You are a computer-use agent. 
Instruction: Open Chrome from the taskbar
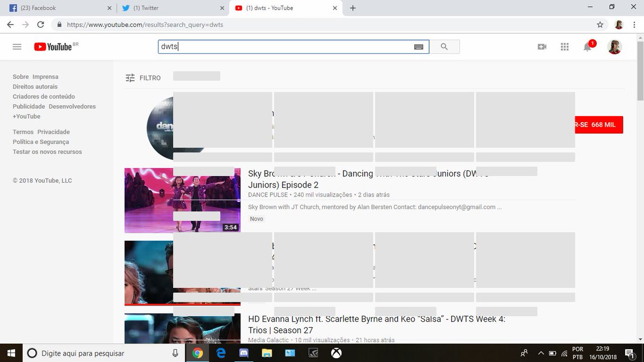198,353
